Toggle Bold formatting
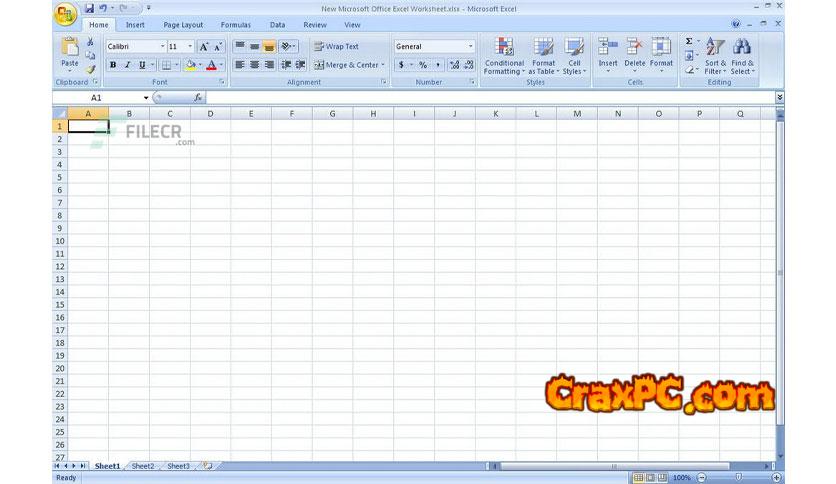 [x=113, y=65]
